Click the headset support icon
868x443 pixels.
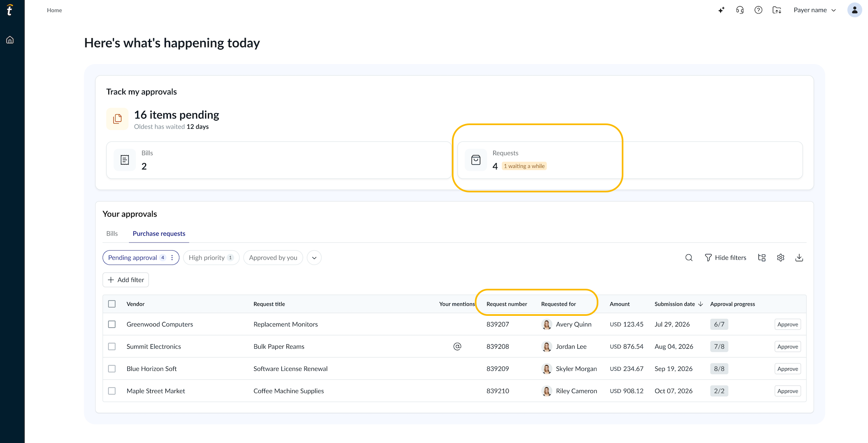pyautogui.click(x=740, y=10)
